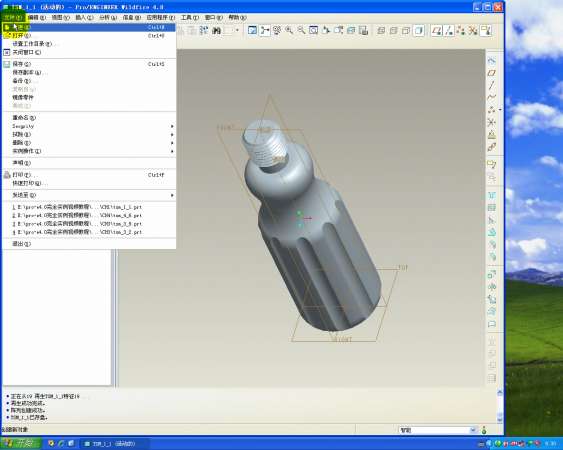
Task: Choose 打开 (Open) in the File menu
Action: point(89,36)
